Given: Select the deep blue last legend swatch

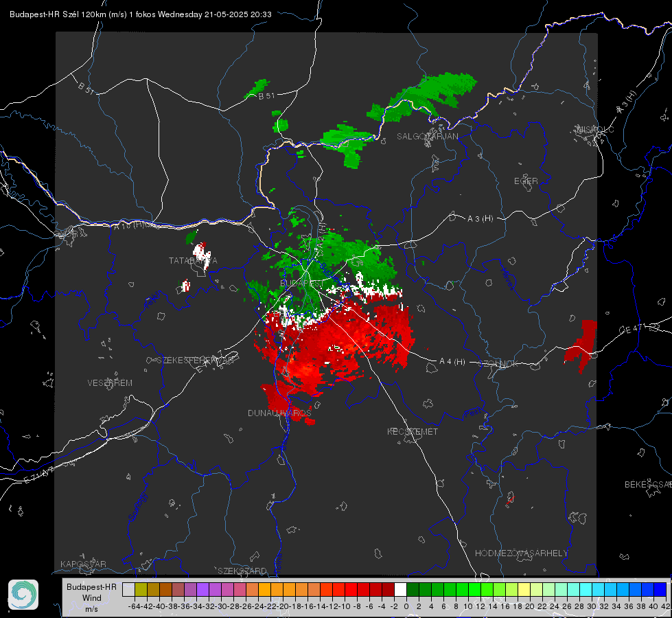Looking at the screenshot, I should pos(660,589).
